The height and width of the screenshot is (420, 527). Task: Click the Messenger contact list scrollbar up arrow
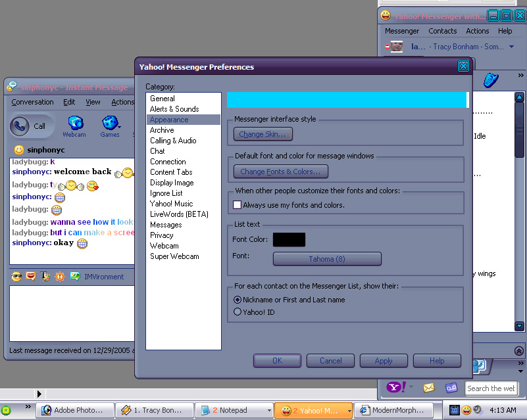(x=520, y=97)
